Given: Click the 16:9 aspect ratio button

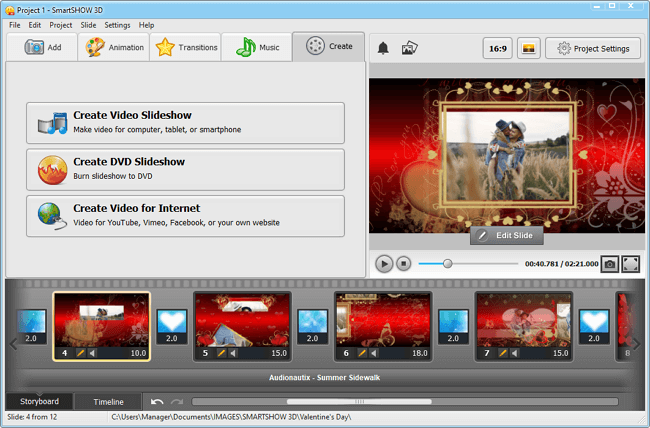Looking at the screenshot, I should pyautogui.click(x=497, y=49).
